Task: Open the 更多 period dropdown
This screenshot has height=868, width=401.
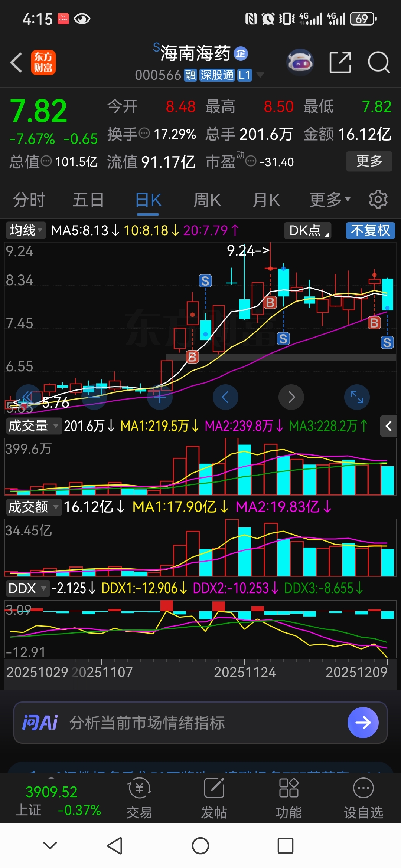Action: coord(330,200)
